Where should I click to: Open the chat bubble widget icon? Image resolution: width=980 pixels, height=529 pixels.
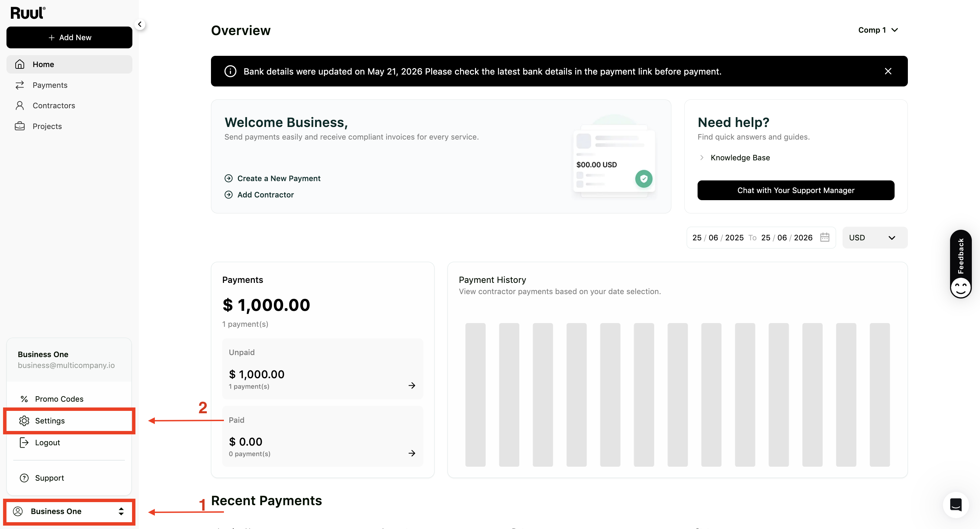pyautogui.click(x=955, y=504)
